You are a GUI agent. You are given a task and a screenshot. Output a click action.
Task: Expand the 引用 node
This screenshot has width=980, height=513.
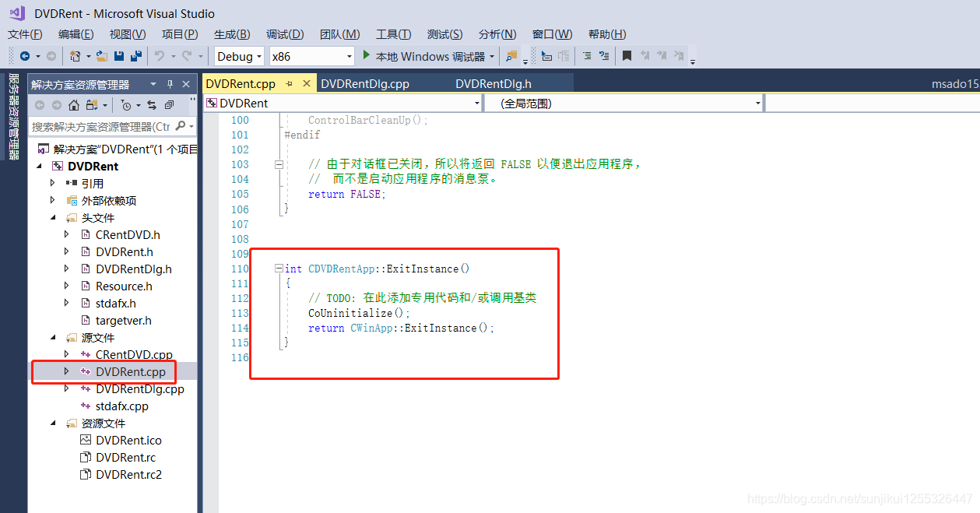[x=52, y=183]
